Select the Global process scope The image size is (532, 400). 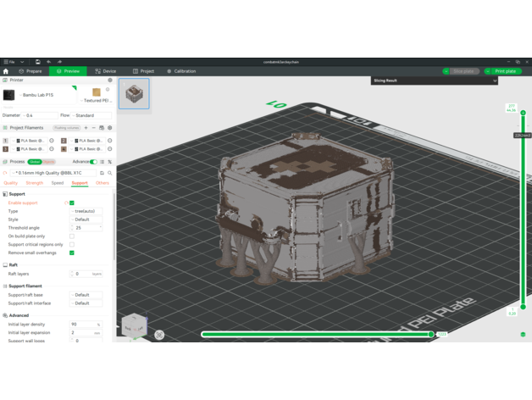35,162
